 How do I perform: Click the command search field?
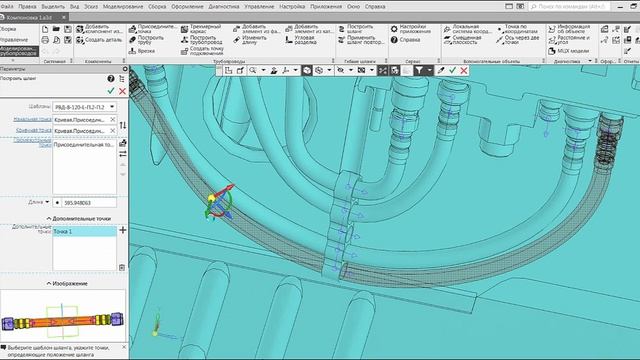570,7
